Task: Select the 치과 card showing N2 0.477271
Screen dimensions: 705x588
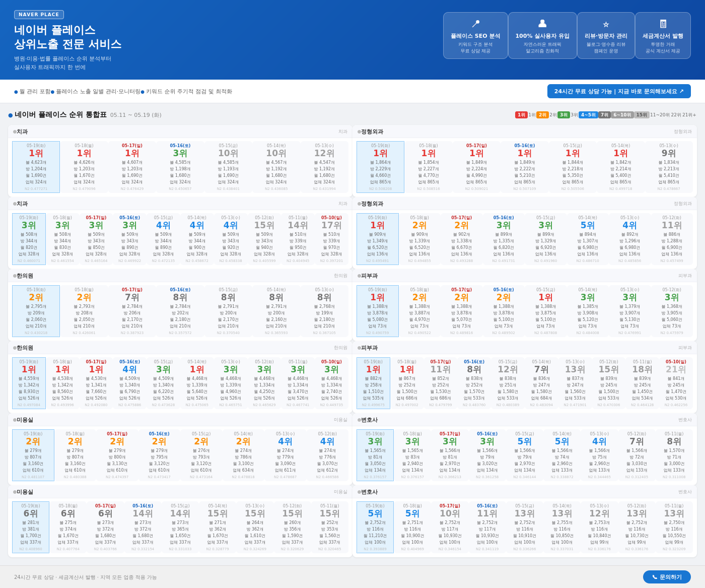Action: [36, 167]
